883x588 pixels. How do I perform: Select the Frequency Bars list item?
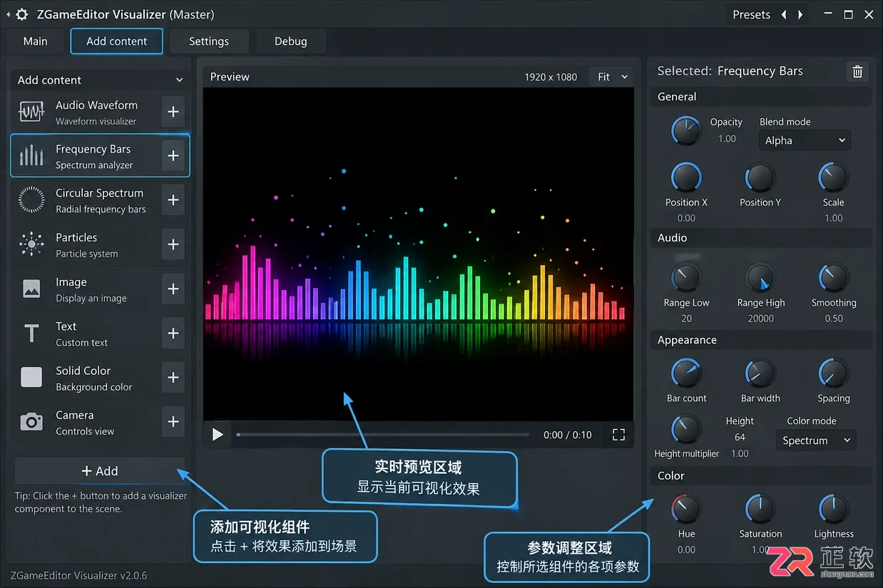click(100, 155)
